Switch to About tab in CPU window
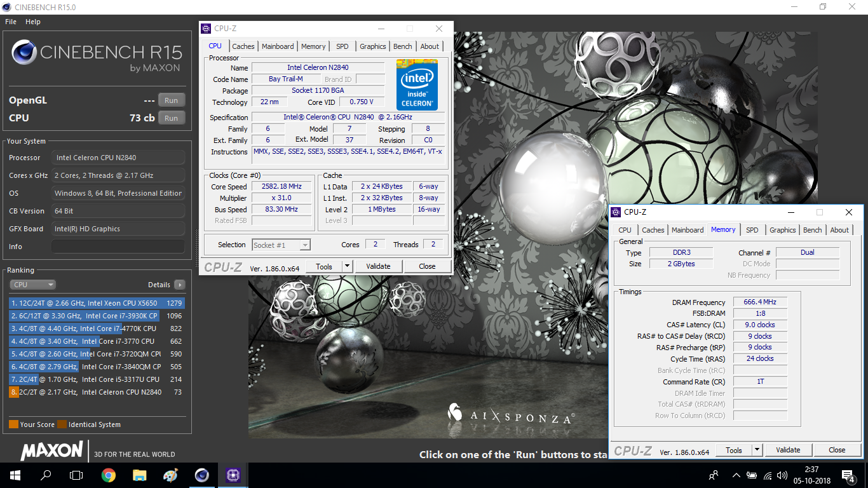The image size is (868, 488). pyautogui.click(x=430, y=46)
